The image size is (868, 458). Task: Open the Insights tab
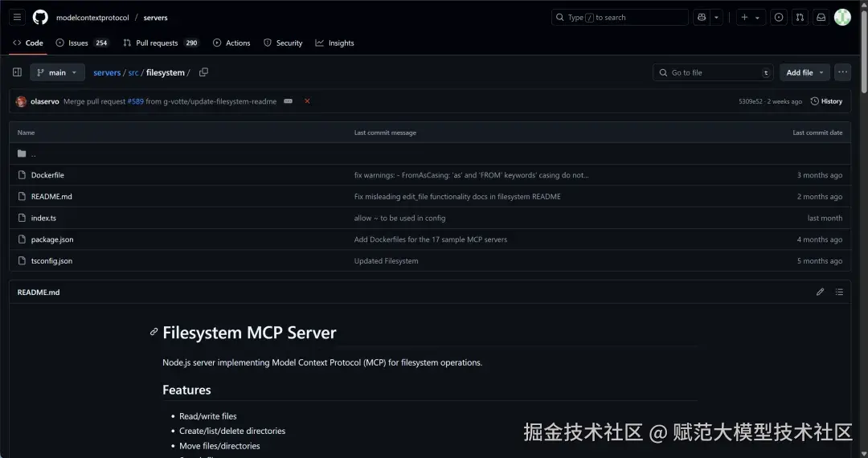(x=334, y=43)
